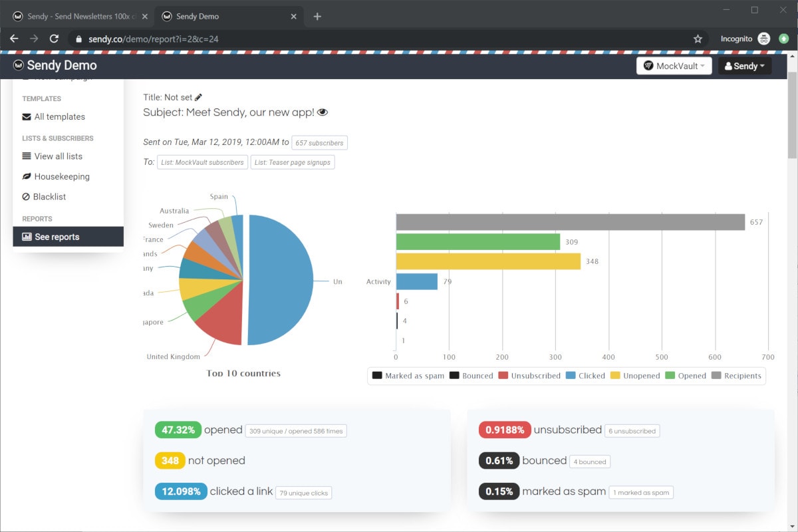798x532 pixels.
Task: Click the site lock icon in address bar
Action: tap(79, 39)
